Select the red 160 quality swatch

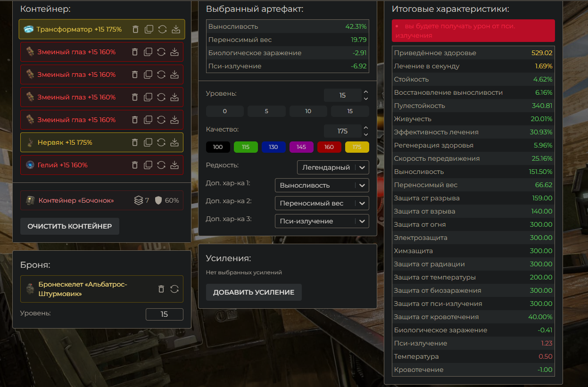click(329, 147)
